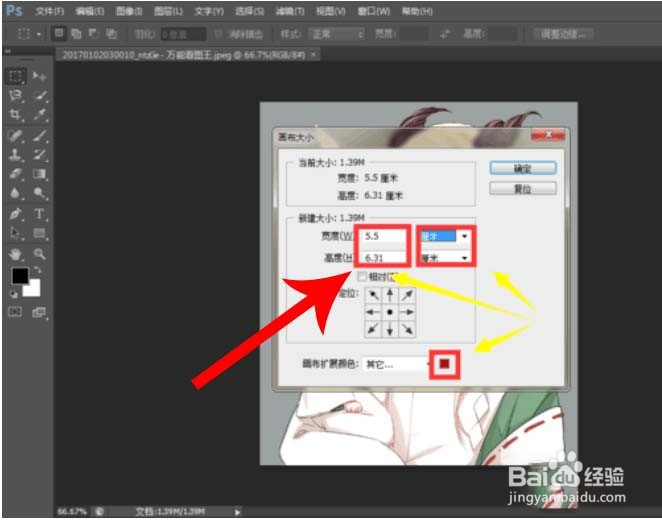Choose New Selection mode in options bar
662x520 pixels.
pyautogui.click(x=59, y=33)
